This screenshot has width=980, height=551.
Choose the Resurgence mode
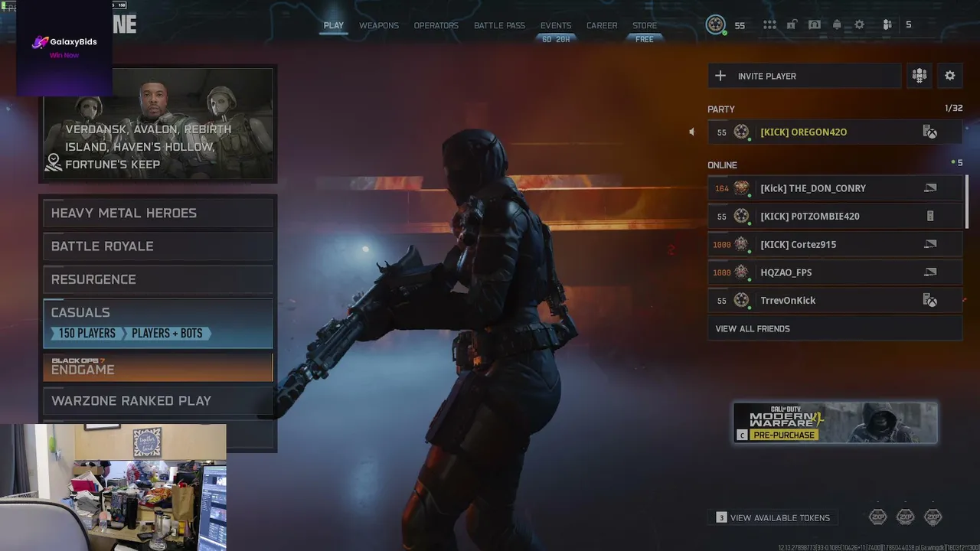(x=158, y=280)
